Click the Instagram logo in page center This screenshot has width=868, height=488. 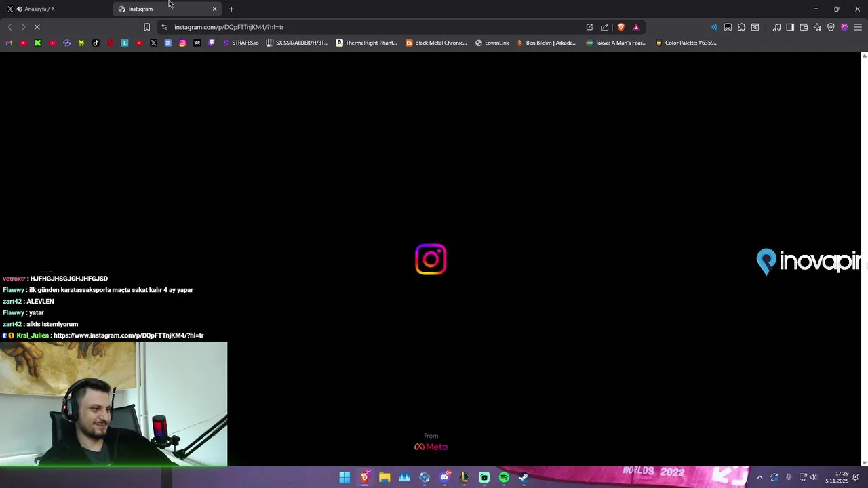click(x=431, y=260)
